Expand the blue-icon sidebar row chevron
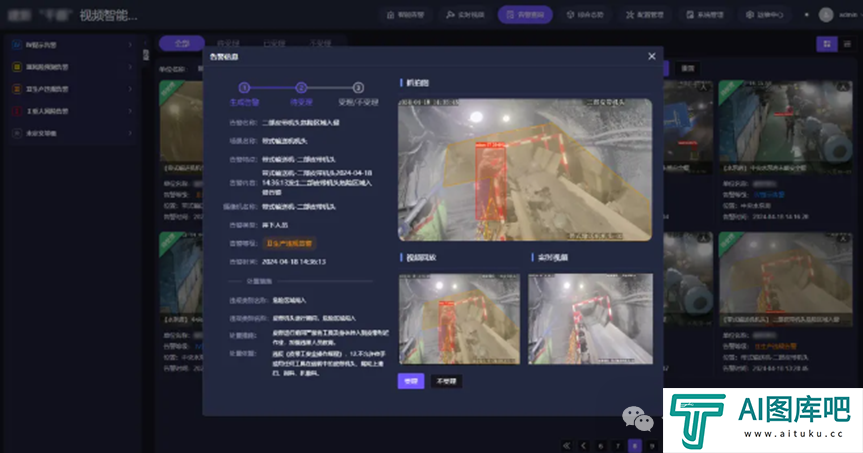The width and height of the screenshot is (863, 453). 130,45
